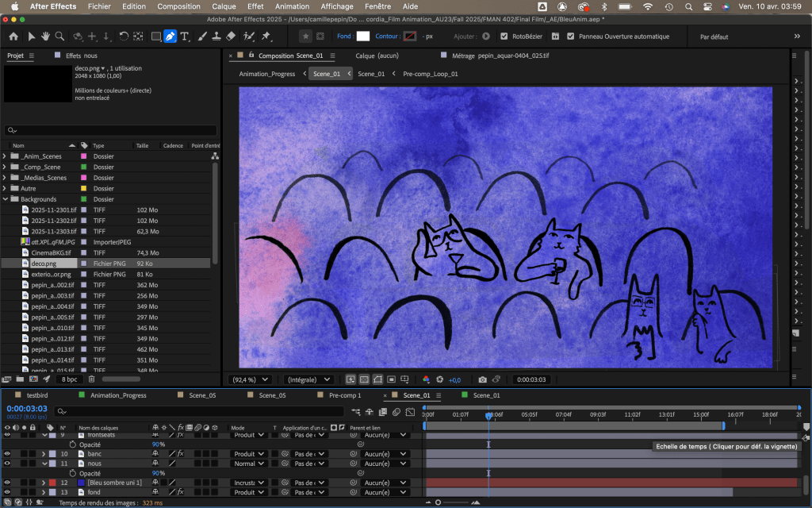Select the Pen tool in the toolbar
Screen dimensions: 812x508
(170, 37)
